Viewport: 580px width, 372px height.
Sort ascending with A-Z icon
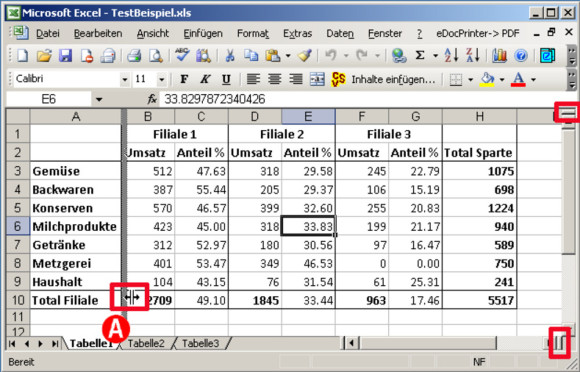tap(452, 56)
